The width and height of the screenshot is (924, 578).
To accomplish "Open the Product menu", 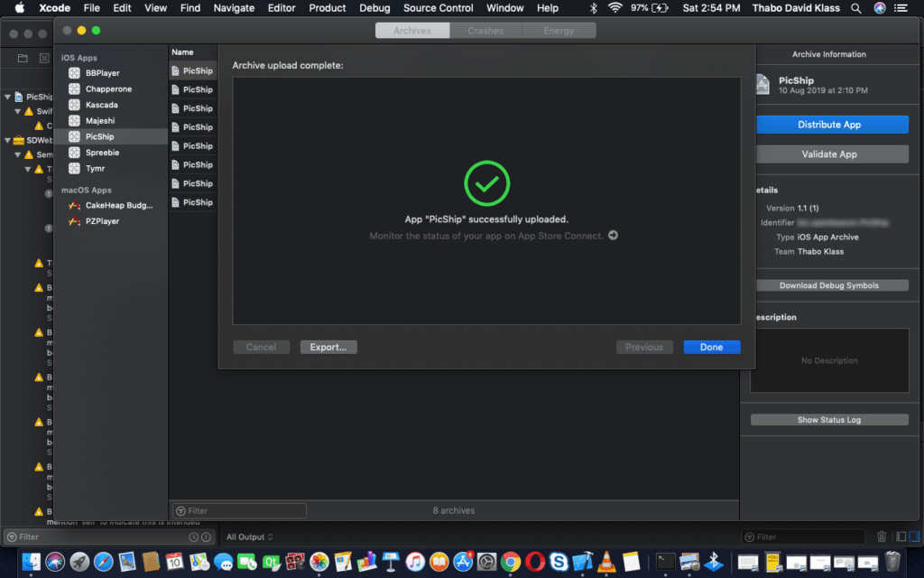I will coord(327,8).
